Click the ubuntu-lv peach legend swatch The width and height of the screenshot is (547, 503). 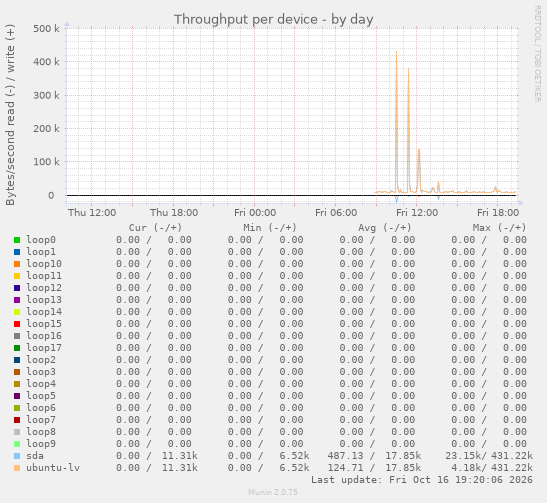(17, 468)
